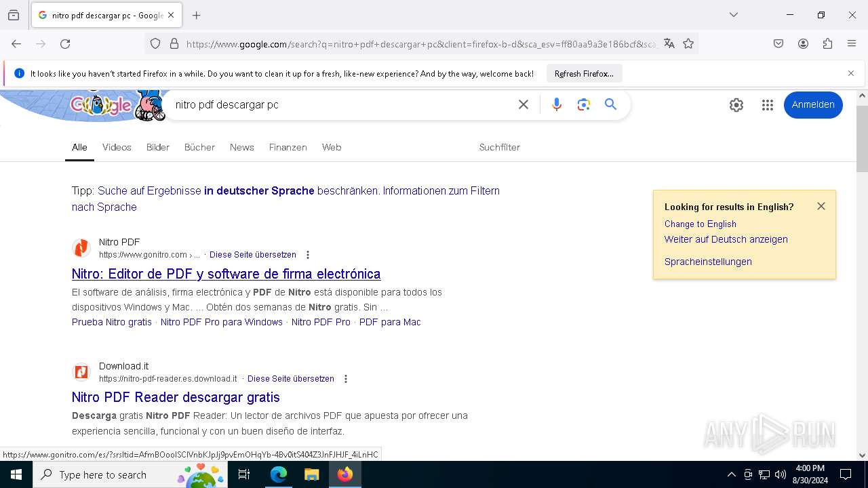This screenshot has width=868, height=488.
Task: Close the nitro pdf descargar pc tab
Action: pos(171,15)
